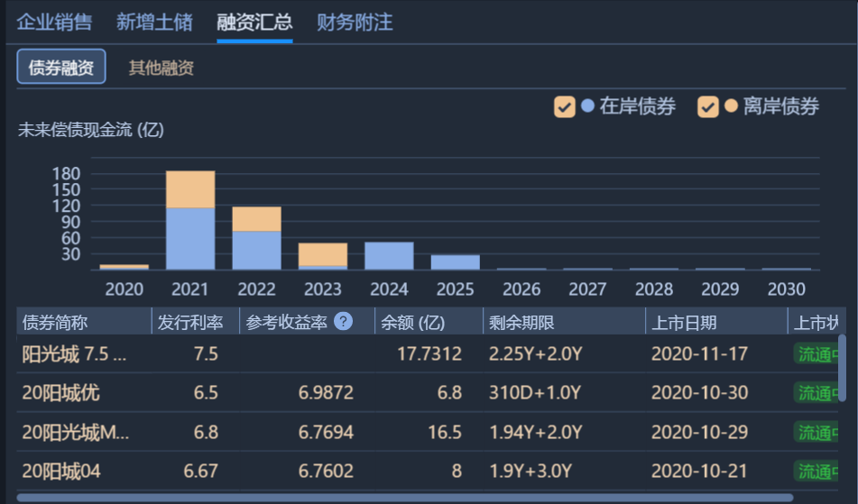
Task: Click the blue 在岸债券 legend dot
Action: tap(587, 105)
